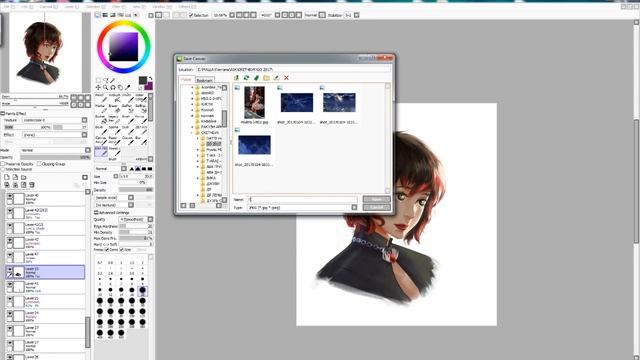Toggle Advanced Settings checkbox
This screenshot has height=360, width=640.
coord(96,213)
